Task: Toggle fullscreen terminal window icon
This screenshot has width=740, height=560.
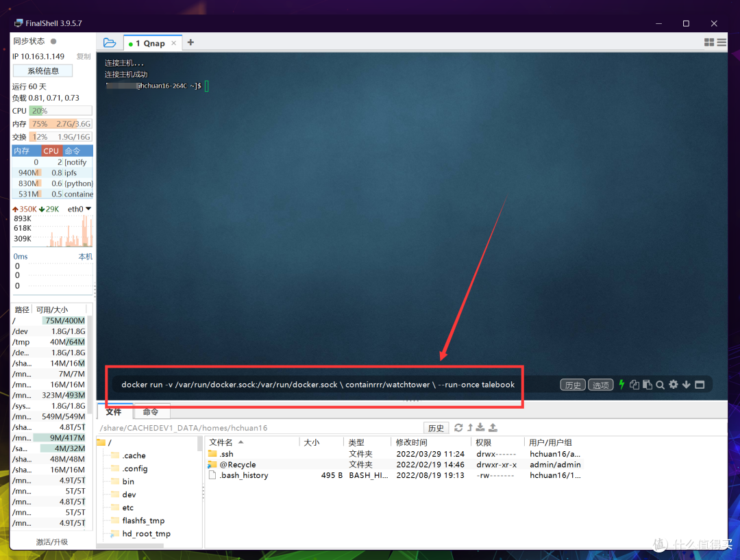Action: click(700, 385)
